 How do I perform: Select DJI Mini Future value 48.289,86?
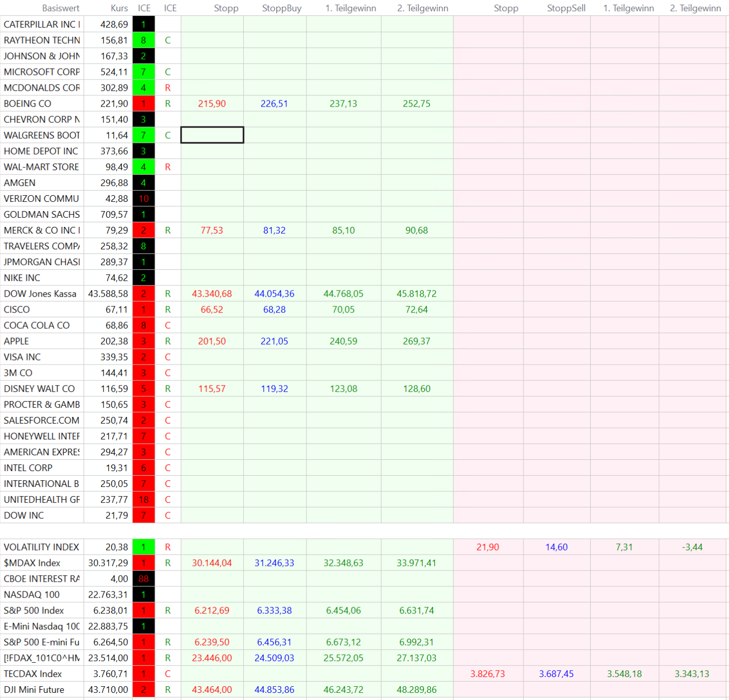point(416,689)
